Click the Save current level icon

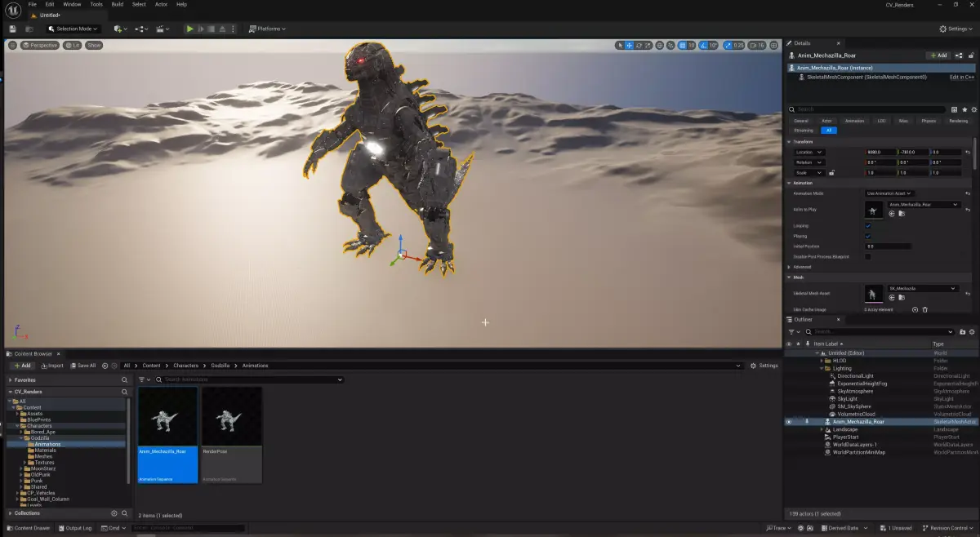pyautogui.click(x=12, y=29)
